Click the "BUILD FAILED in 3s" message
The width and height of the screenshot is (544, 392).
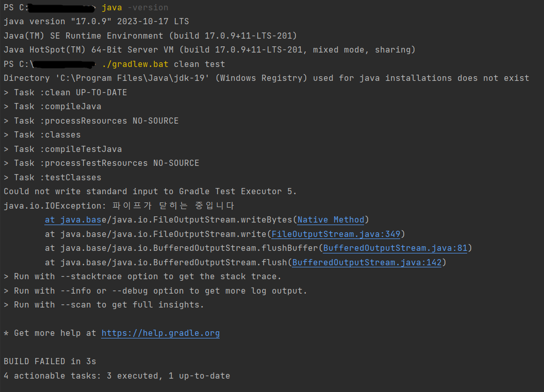pos(50,361)
